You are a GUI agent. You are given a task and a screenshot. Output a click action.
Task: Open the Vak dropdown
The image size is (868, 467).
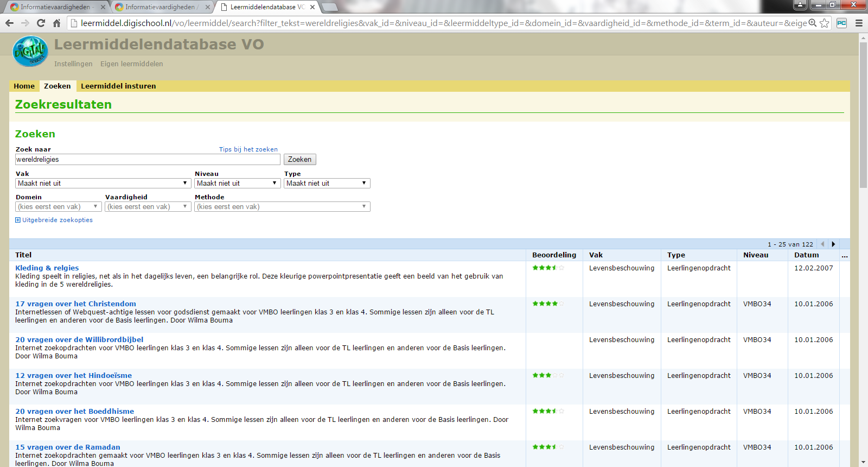tap(103, 184)
